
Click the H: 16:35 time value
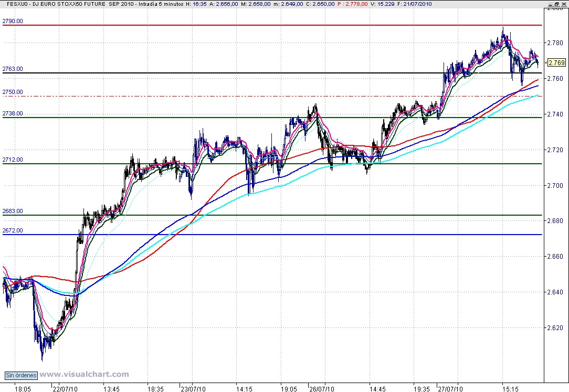click(196, 4)
